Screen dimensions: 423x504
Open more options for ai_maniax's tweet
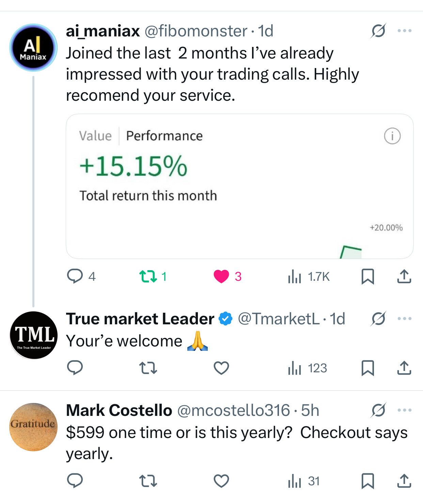[405, 31]
